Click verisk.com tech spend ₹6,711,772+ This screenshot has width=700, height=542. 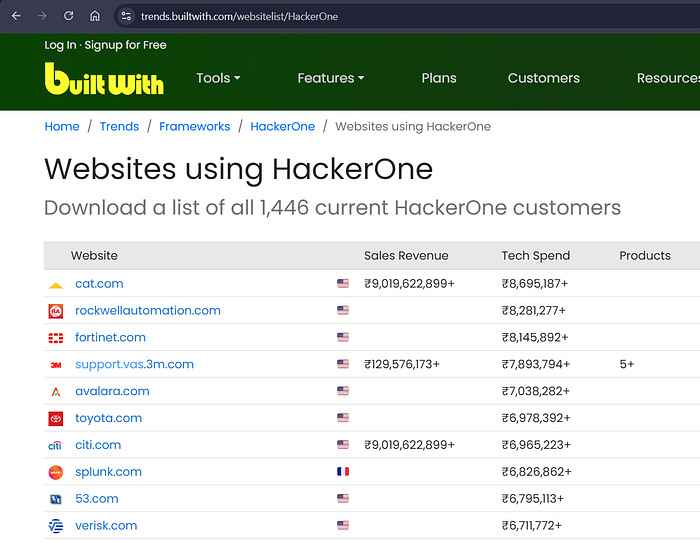click(x=531, y=525)
